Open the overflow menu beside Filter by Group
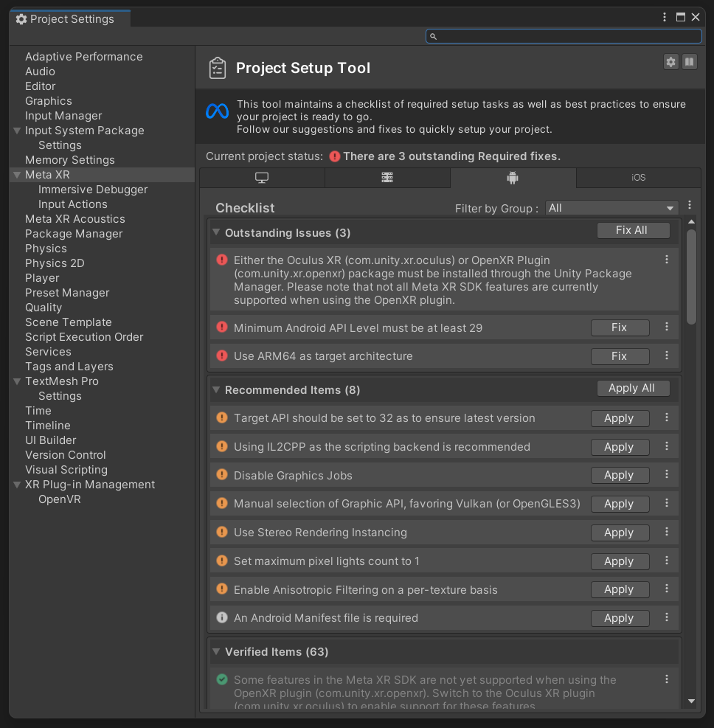The image size is (714, 728). click(x=690, y=205)
